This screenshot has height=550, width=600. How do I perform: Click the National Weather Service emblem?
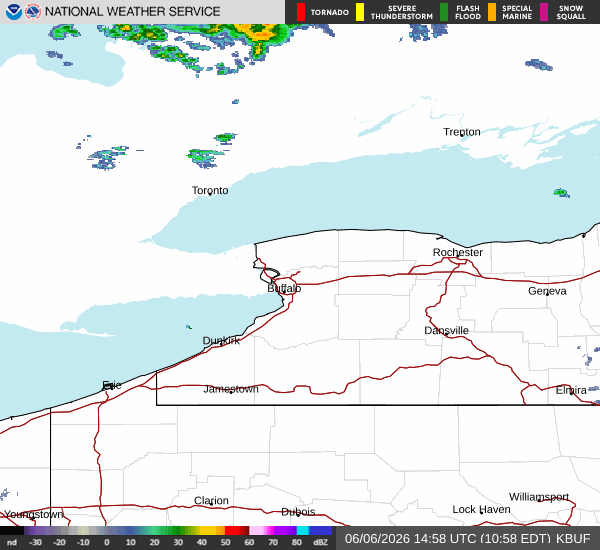click(x=33, y=12)
